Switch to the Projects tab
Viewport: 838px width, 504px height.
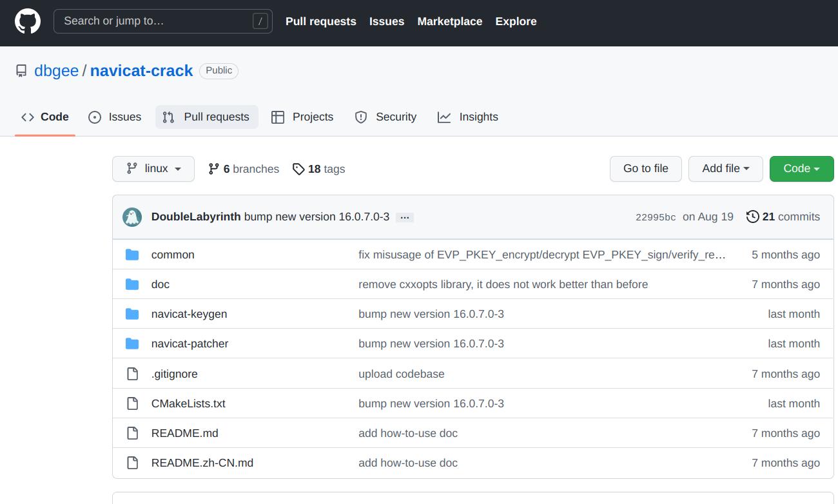pyautogui.click(x=302, y=117)
